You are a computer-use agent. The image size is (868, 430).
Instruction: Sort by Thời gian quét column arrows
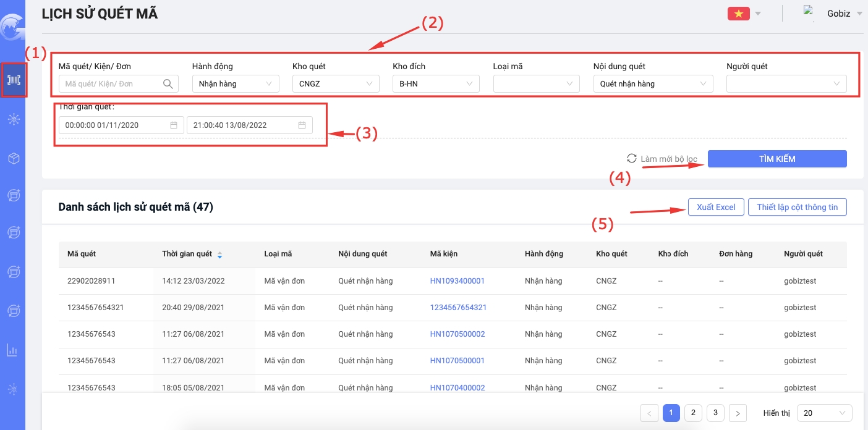[x=219, y=255]
